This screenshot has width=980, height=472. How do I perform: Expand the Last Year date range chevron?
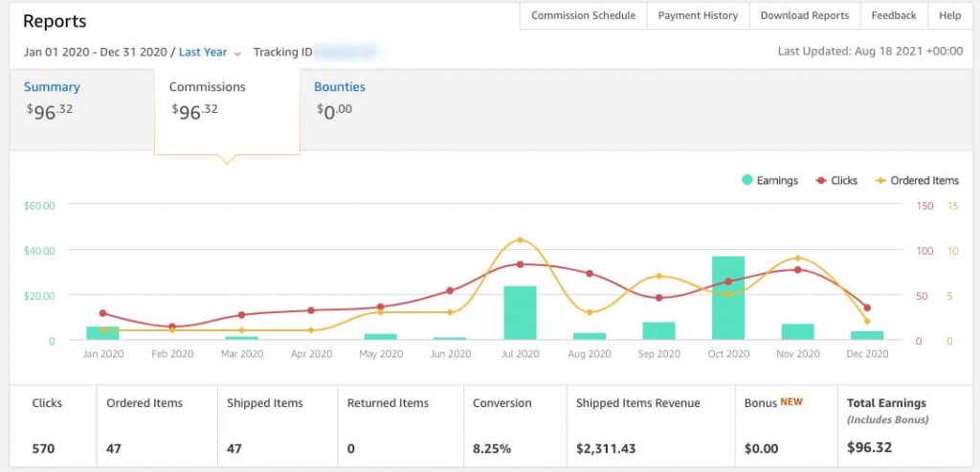tap(237, 54)
